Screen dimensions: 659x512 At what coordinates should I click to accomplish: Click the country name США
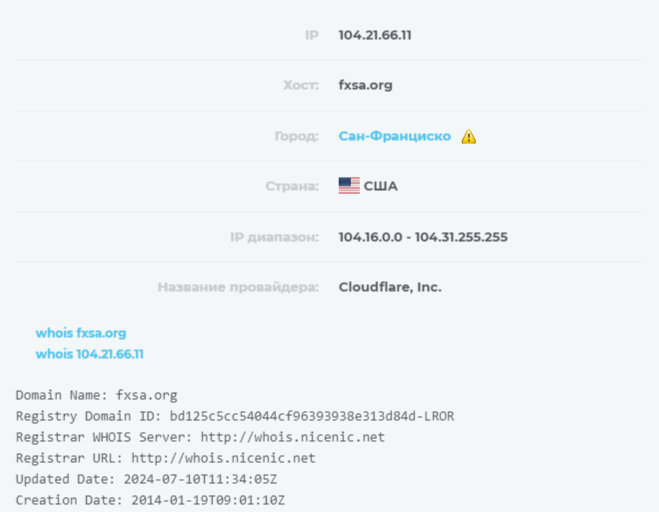380,186
